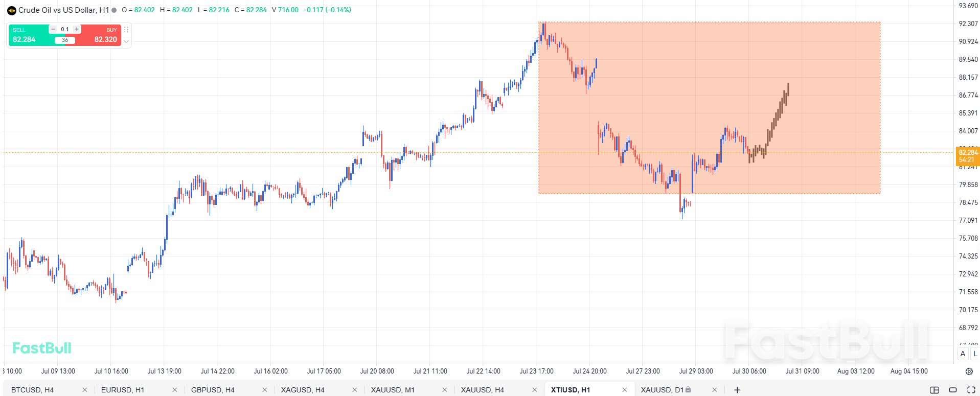Expand the trade panel chevron
The height and width of the screenshot is (396, 980).
[126, 41]
